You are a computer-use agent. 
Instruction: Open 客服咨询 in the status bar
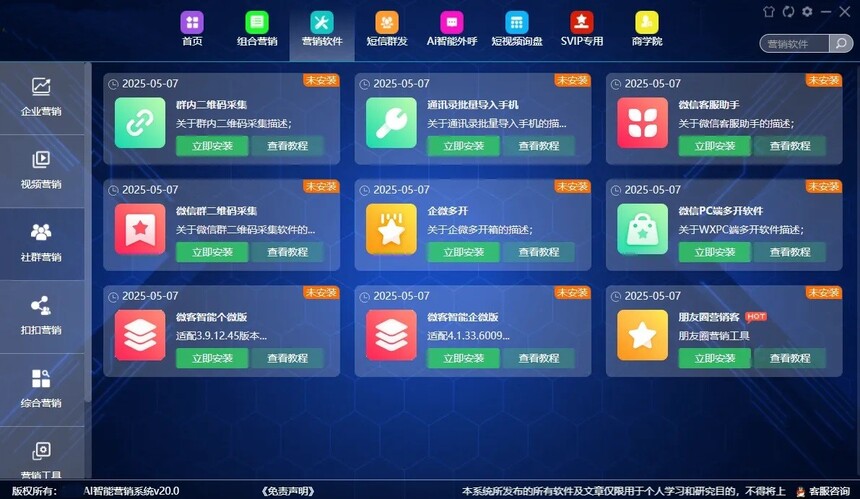[x=823, y=491]
